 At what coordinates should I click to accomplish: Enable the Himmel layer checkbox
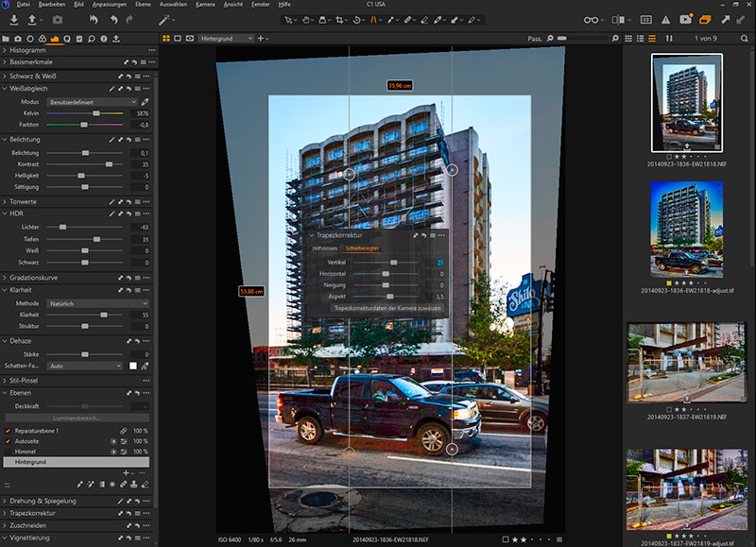click(8, 453)
